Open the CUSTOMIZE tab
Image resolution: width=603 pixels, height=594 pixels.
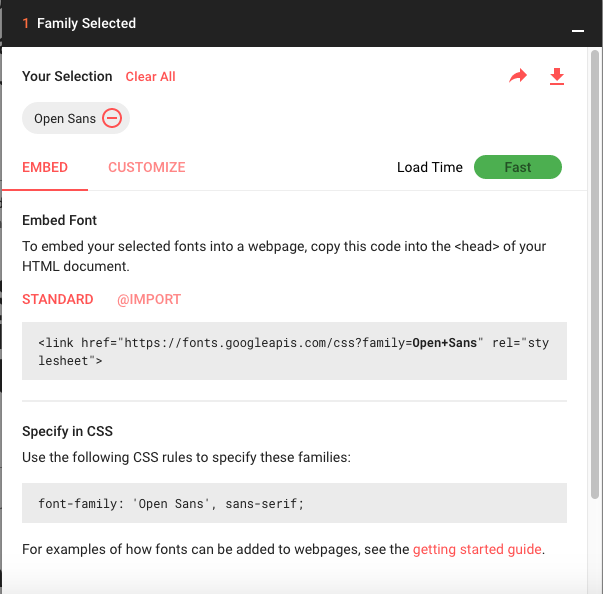pyautogui.click(x=147, y=167)
